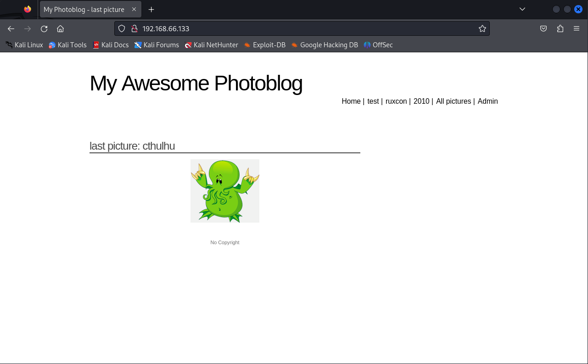The height and width of the screenshot is (364, 588).
Task: Open the Google Hacking DB bookmark
Action: click(x=325, y=45)
